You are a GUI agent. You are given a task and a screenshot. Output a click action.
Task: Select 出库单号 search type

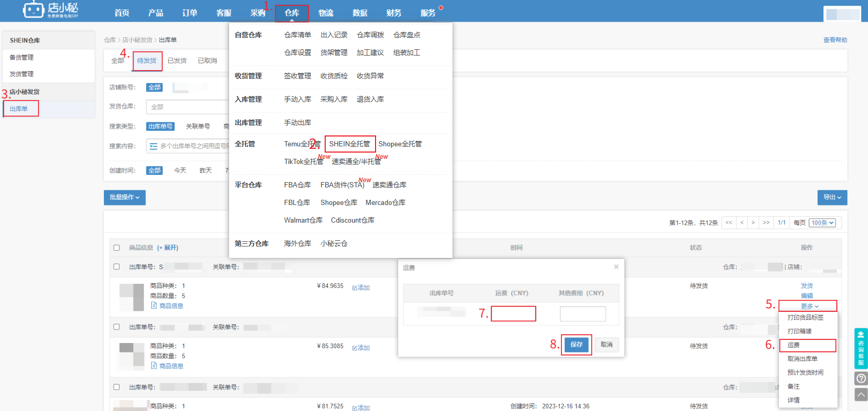click(x=161, y=126)
